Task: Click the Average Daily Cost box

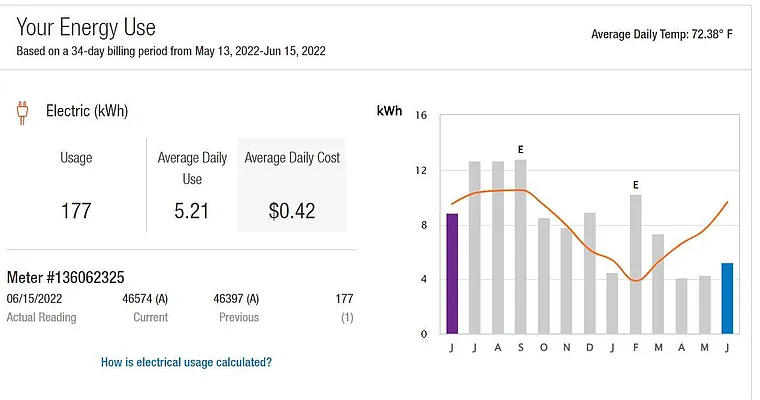Action: pos(292,185)
